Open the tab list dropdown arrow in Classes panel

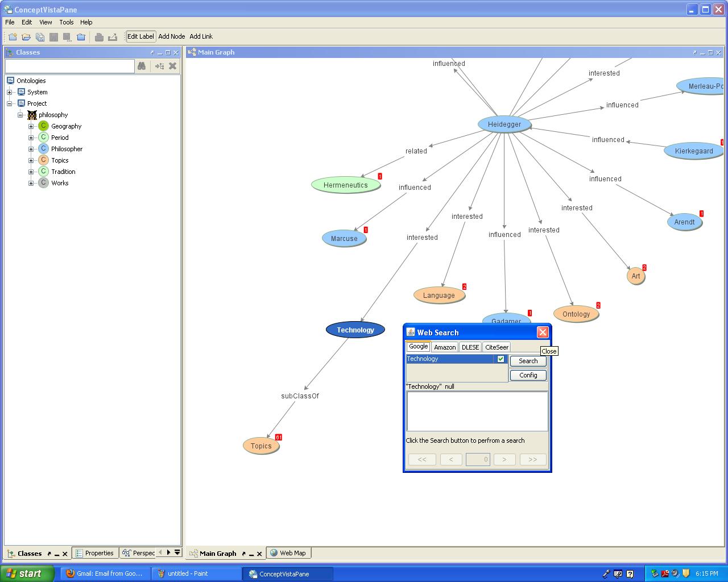click(177, 552)
